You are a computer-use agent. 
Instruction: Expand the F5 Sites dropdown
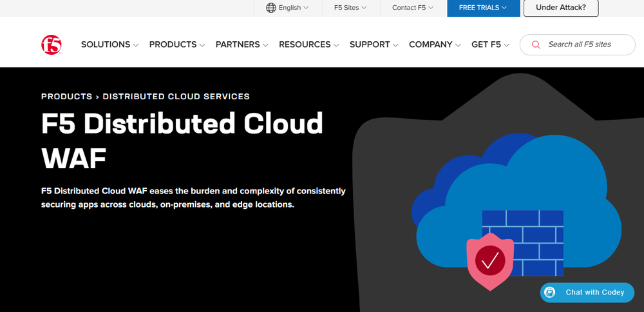tap(350, 8)
